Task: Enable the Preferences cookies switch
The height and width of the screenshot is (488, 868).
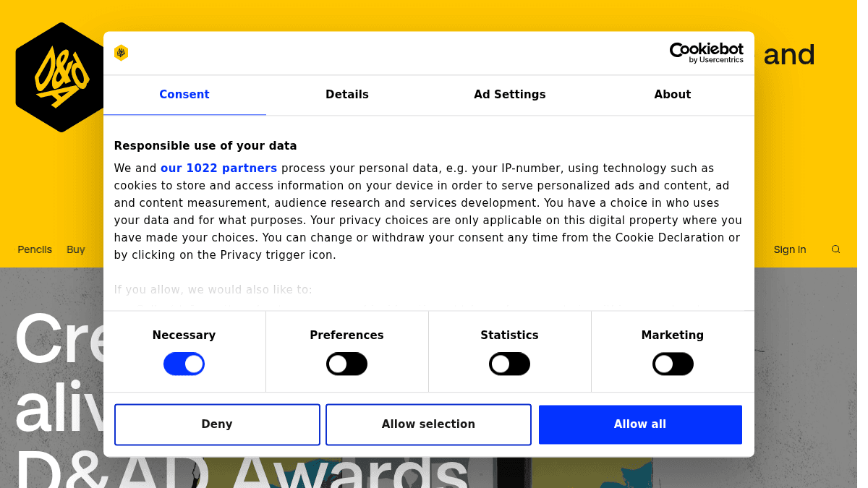Action: point(346,364)
